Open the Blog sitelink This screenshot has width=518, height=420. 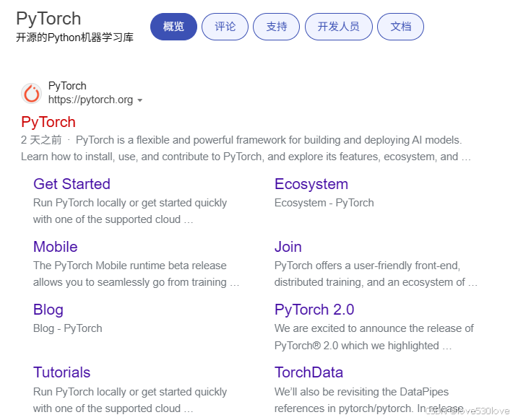pos(48,310)
